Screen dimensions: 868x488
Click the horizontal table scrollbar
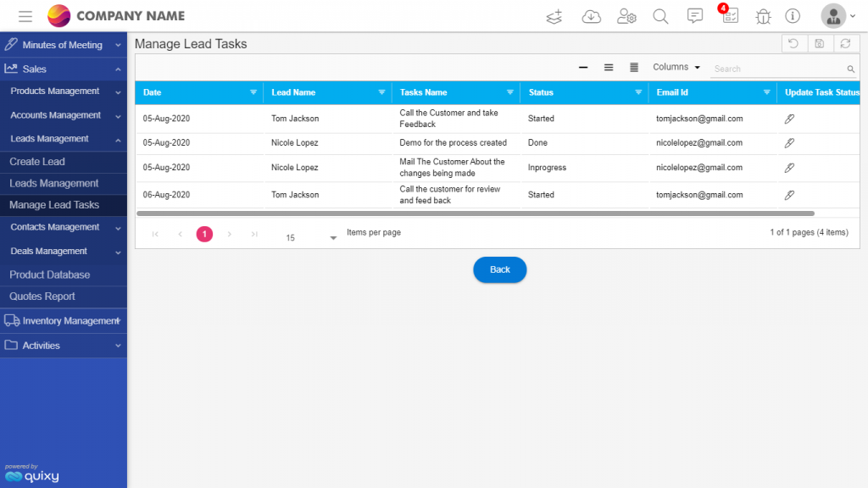(x=476, y=213)
